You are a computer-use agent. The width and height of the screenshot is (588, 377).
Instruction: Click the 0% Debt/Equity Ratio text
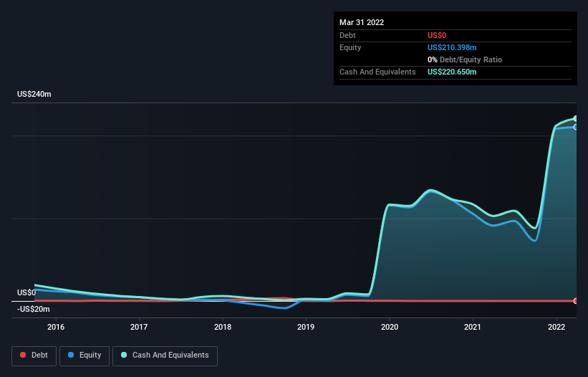[x=465, y=59]
